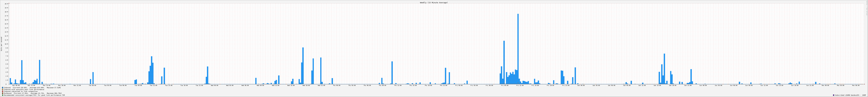Click the blue Inbound legend swatch

pos(3,87)
